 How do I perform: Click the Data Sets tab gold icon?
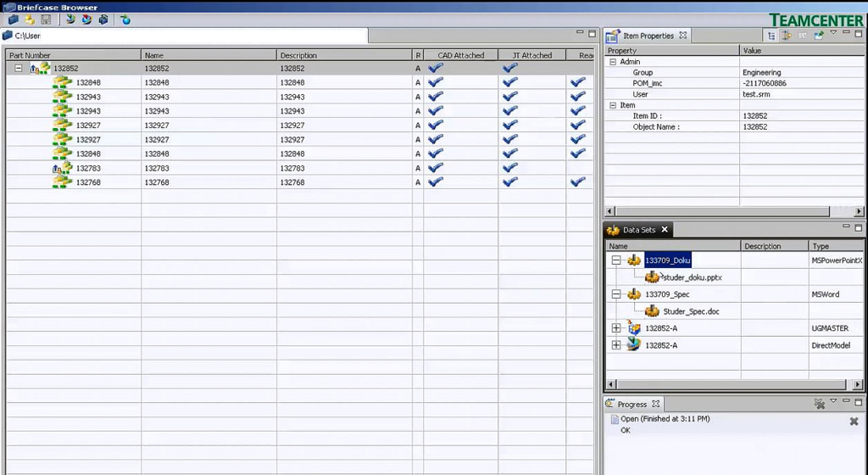pos(613,231)
